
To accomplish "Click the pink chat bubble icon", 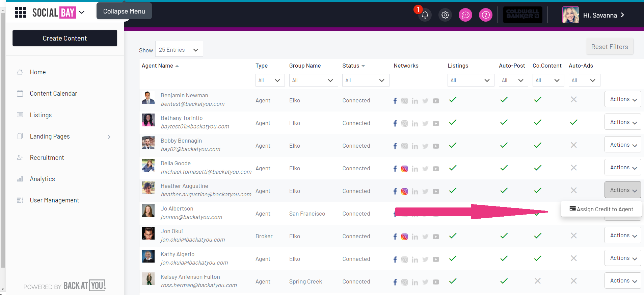I will 465,15.
